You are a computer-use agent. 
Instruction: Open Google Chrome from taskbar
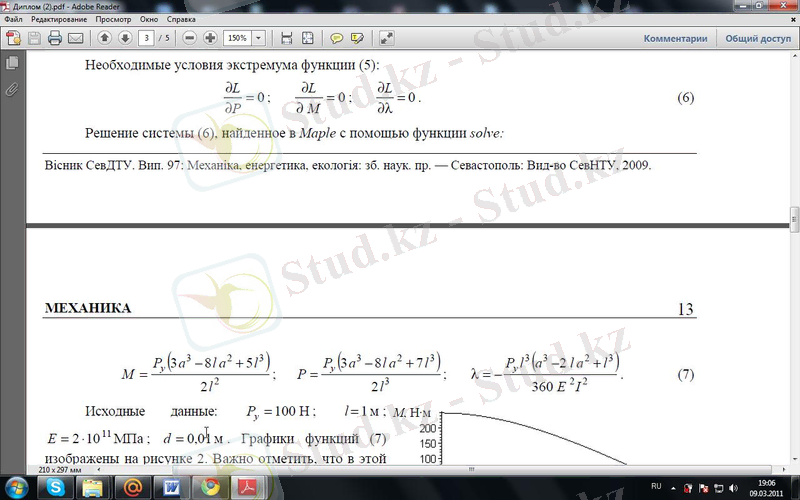click(210, 488)
